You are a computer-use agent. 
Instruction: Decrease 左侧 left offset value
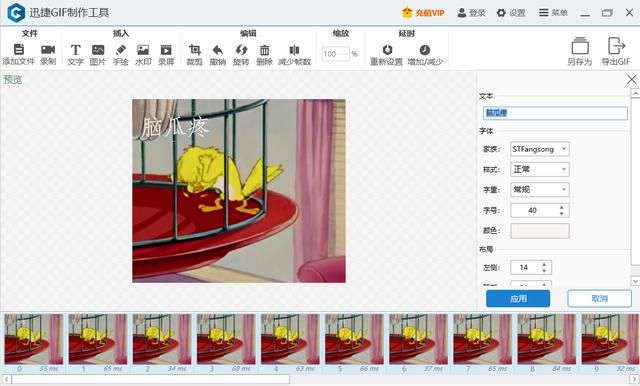pos(544,271)
